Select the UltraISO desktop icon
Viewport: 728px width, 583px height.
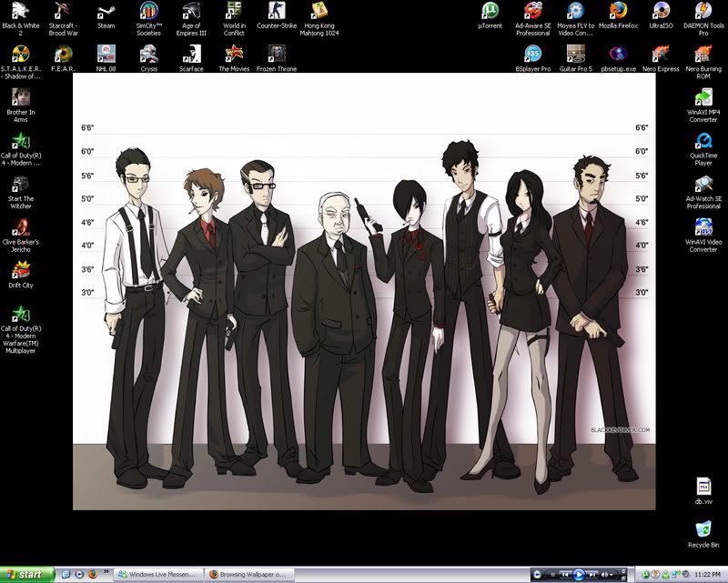point(662,15)
